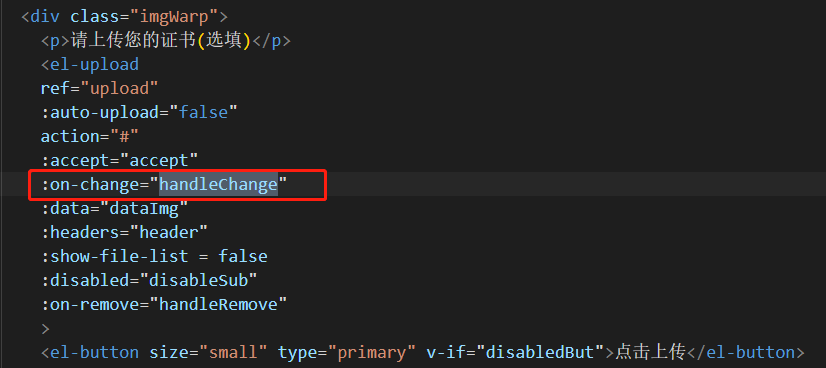This screenshot has height=368, width=826.
Task: Click the :headers="header" line
Action: 124,233
